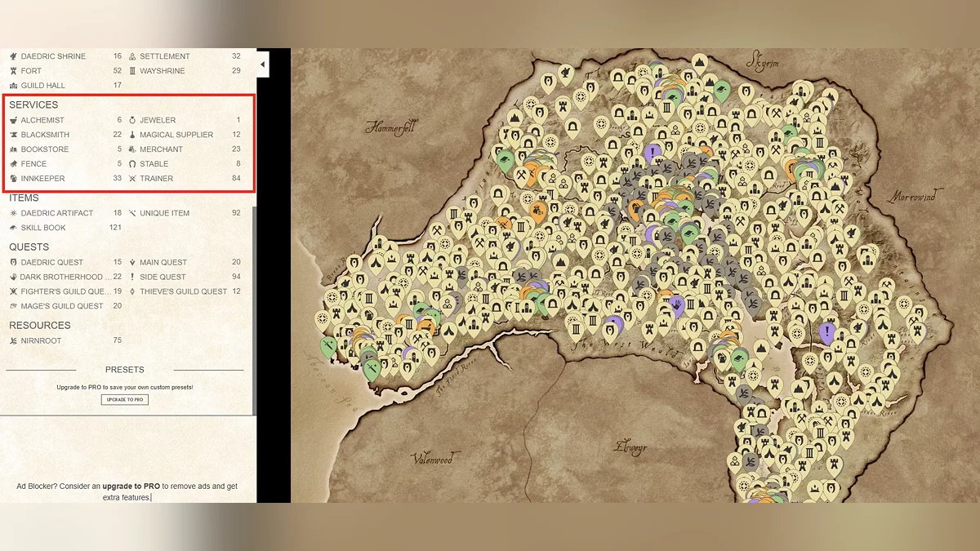Click the Presets section heading
The height and width of the screenshot is (551, 980).
tap(124, 370)
